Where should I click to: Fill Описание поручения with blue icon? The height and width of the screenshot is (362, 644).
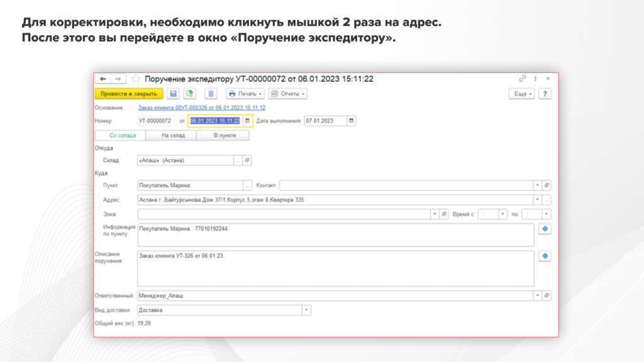(545, 256)
